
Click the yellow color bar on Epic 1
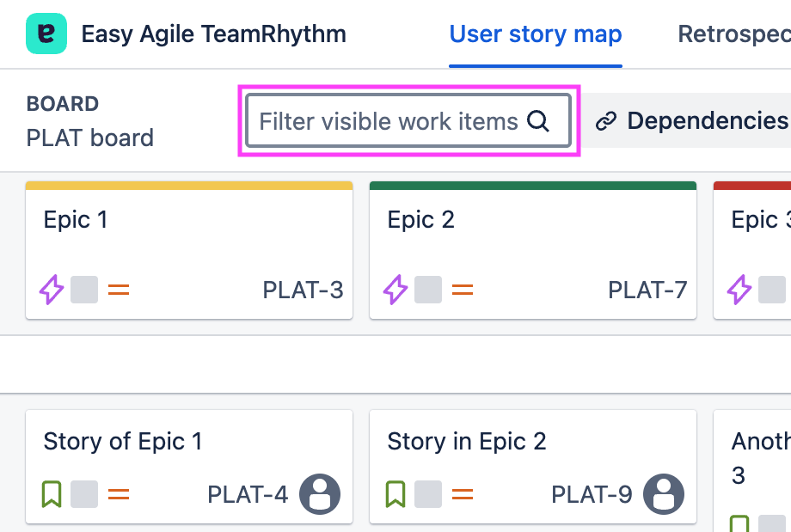coord(189,185)
